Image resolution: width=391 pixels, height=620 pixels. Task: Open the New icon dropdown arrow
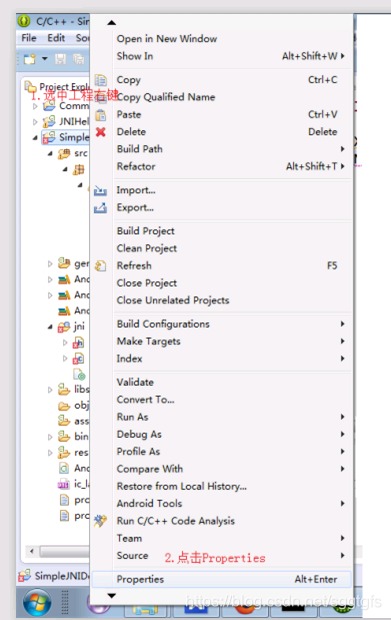pos(45,59)
